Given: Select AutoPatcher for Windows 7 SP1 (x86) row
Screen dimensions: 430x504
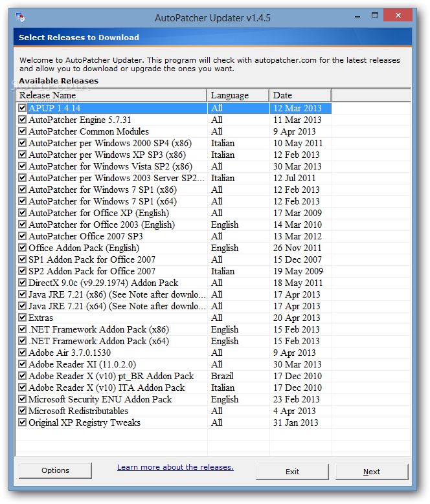Looking at the screenshot, I should click(102, 190).
